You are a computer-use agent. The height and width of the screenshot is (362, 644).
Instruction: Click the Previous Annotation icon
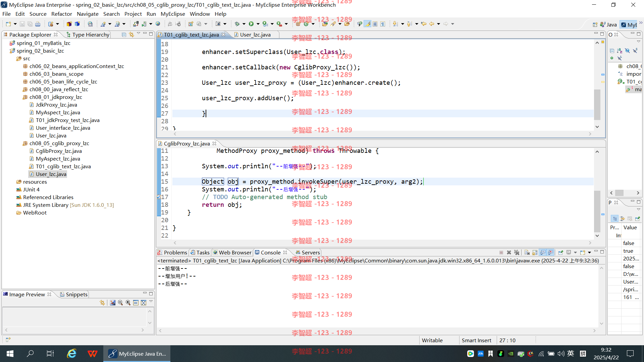click(409, 24)
